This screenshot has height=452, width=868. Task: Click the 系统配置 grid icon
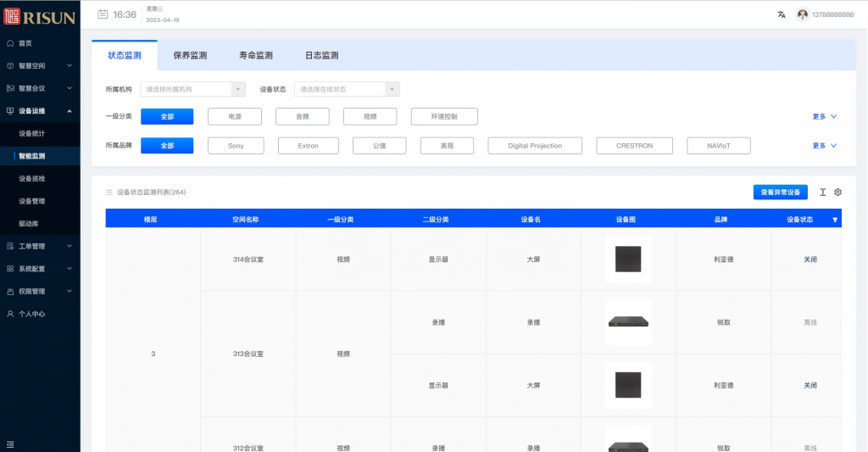[10, 269]
